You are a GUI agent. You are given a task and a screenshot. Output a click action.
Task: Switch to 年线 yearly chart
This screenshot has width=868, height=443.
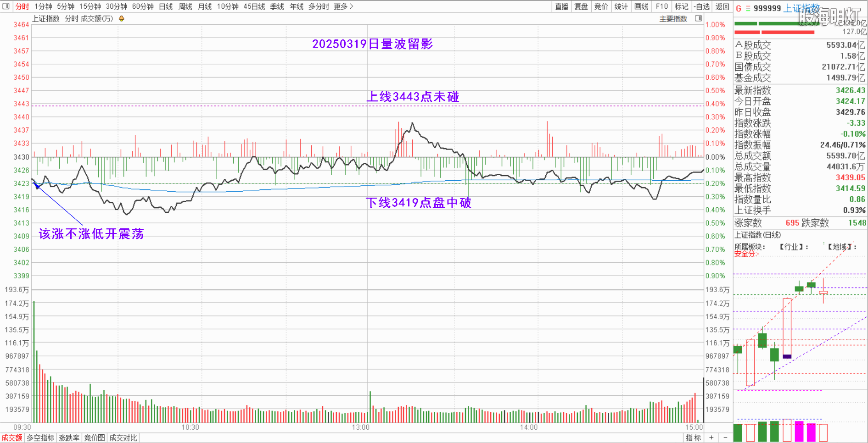click(297, 6)
